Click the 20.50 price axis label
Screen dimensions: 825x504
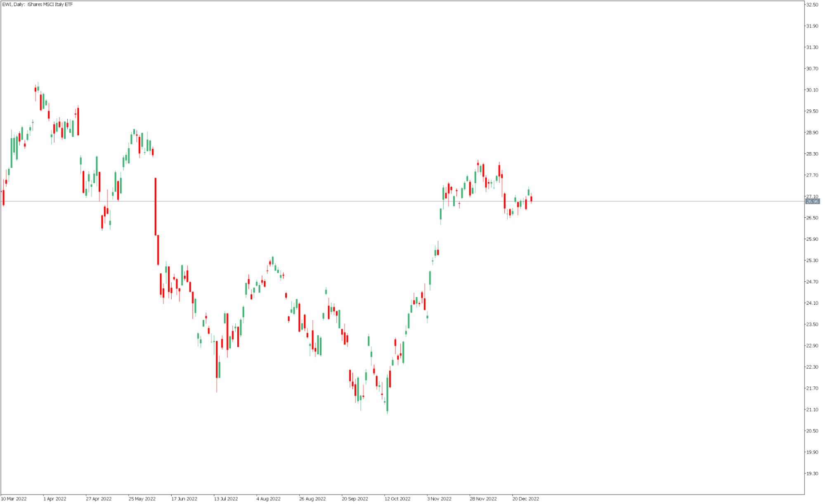pos(812,431)
